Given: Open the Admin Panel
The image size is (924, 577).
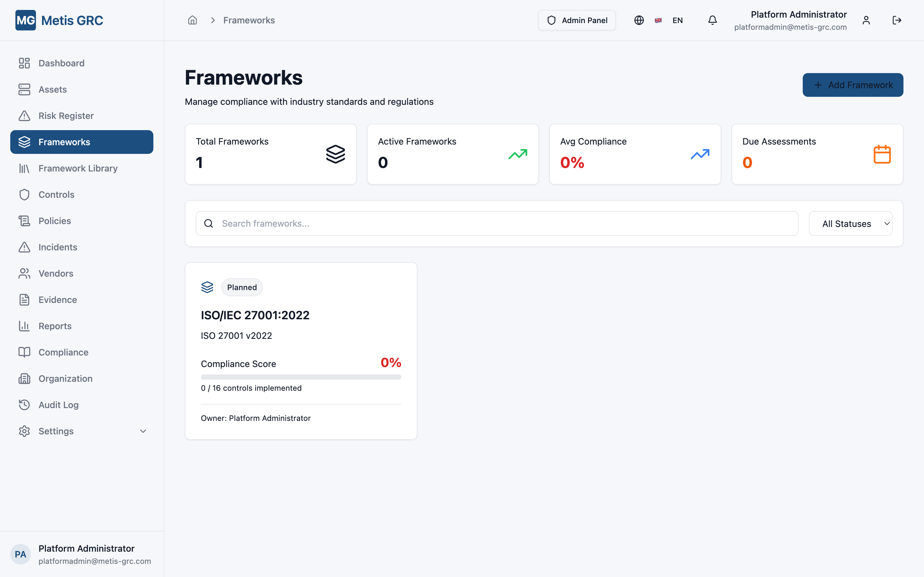Looking at the screenshot, I should [x=577, y=20].
